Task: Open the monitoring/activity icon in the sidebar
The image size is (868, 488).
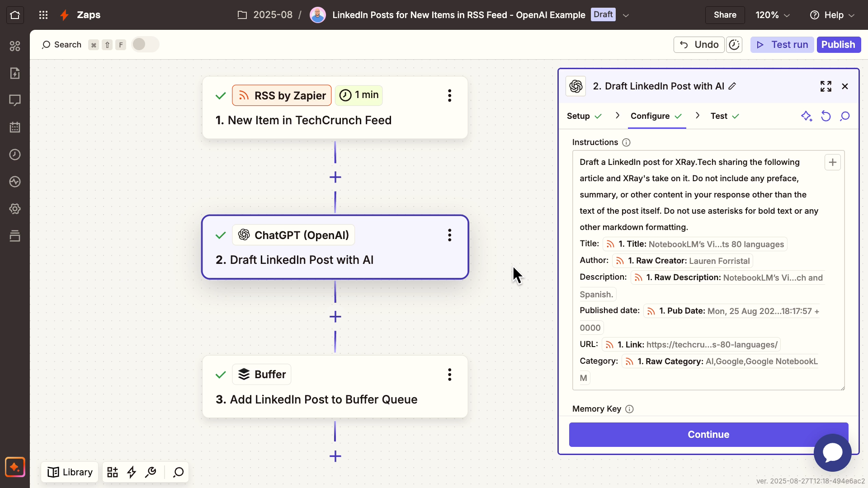Action: pyautogui.click(x=15, y=182)
